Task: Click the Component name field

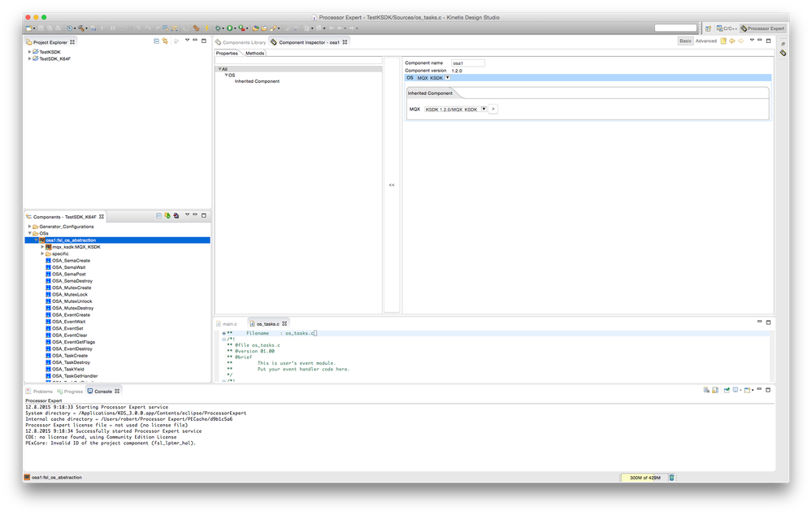Action: [468, 63]
